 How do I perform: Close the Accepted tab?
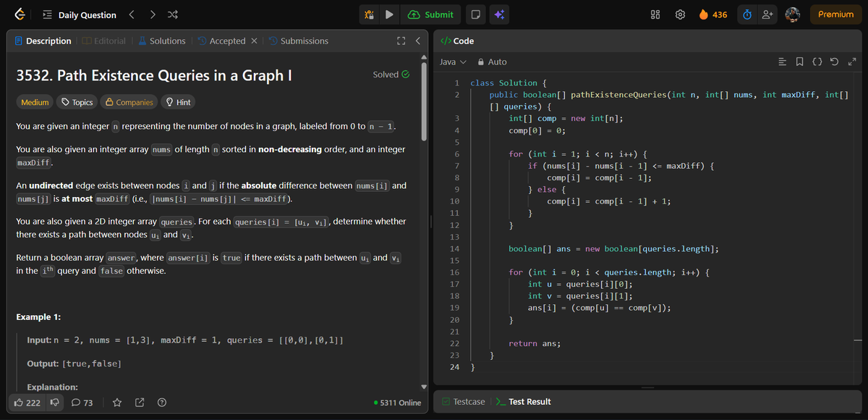pos(254,41)
